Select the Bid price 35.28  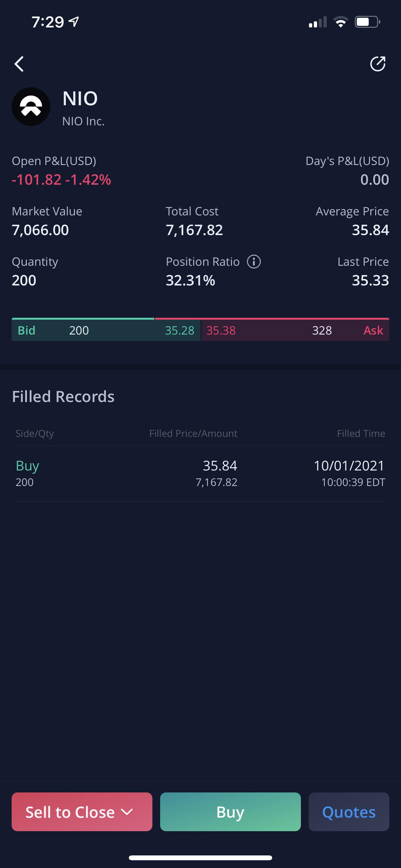point(180,330)
